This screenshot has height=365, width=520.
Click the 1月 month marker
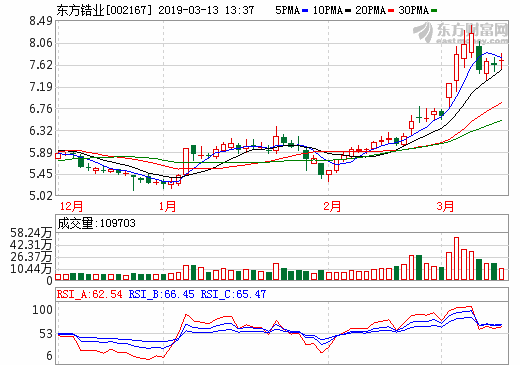click(x=167, y=206)
